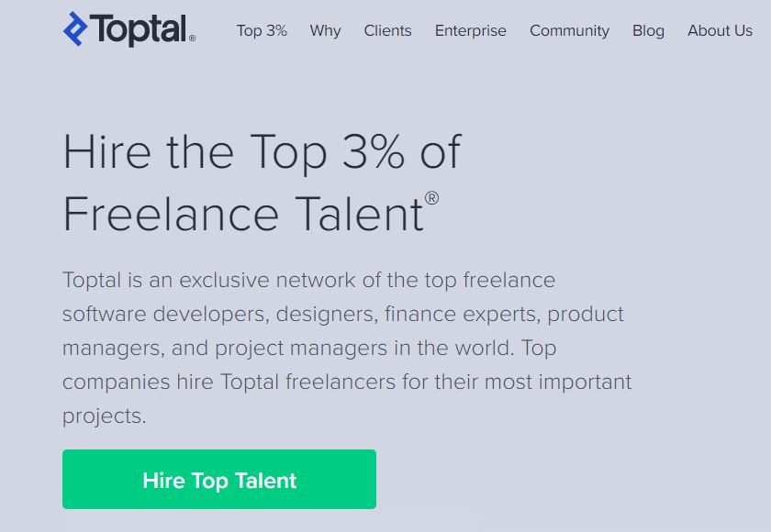Click the blue Toptal logo icon
The height and width of the screenshot is (532, 771).
(75, 29)
